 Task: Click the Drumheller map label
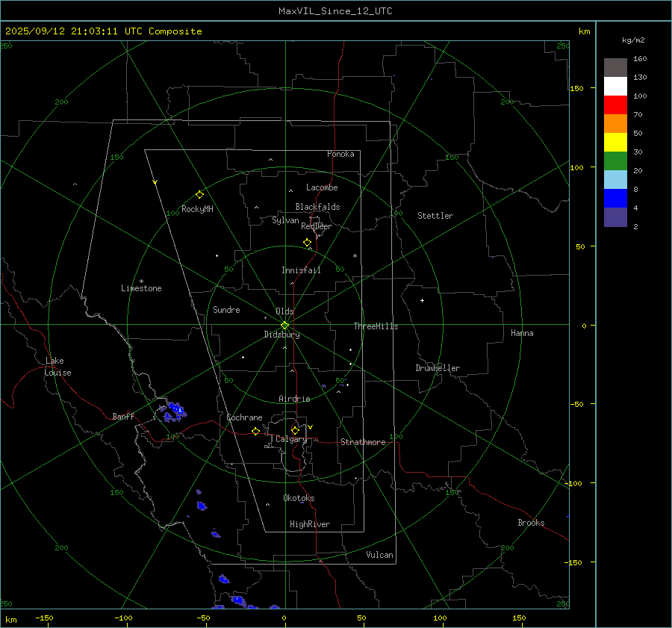click(x=438, y=368)
